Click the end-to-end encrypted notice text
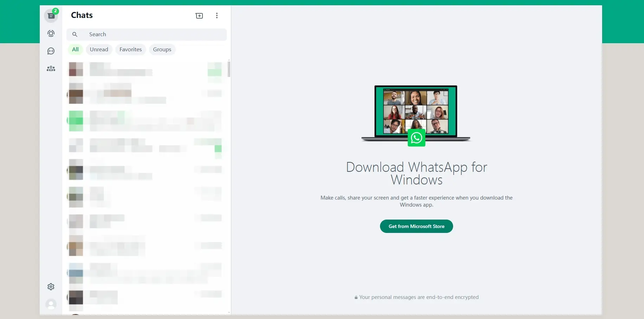The height and width of the screenshot is (319, 644). [x=419, y=297]
